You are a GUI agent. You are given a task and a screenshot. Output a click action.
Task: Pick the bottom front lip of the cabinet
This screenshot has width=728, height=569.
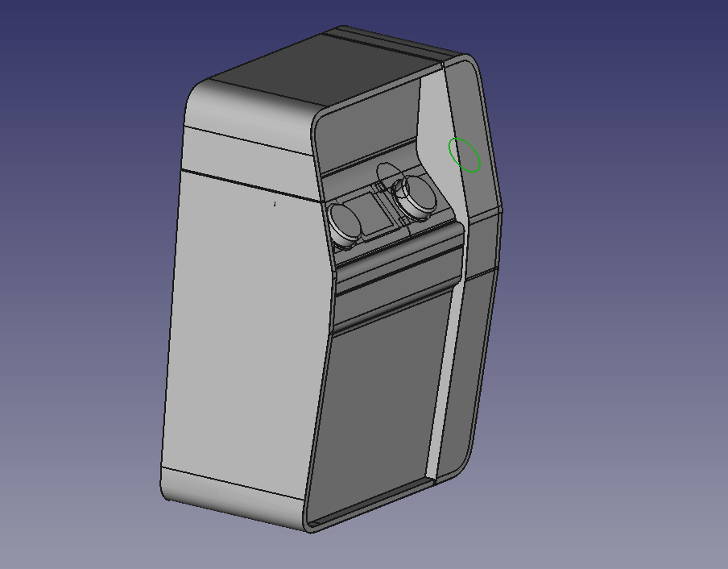(x=370, y=506)
